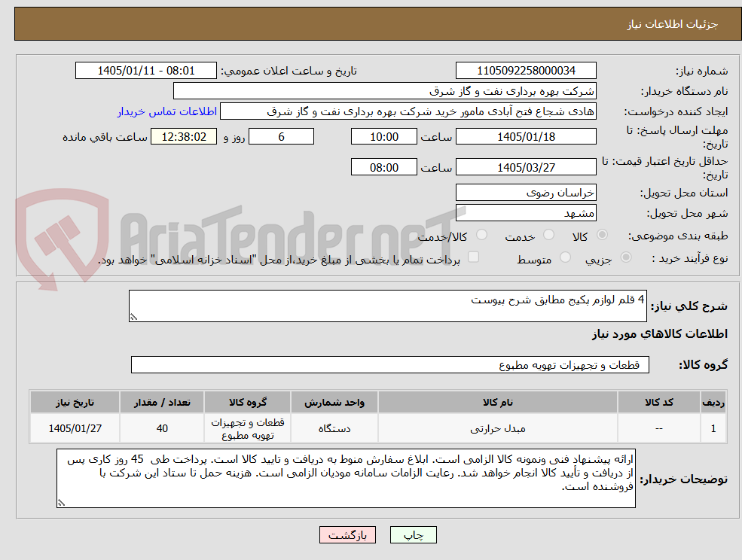The width and height of the screenshot is (742, 560).
Task: Click price validity date 1405/03/27
Action: click(526, 167)
